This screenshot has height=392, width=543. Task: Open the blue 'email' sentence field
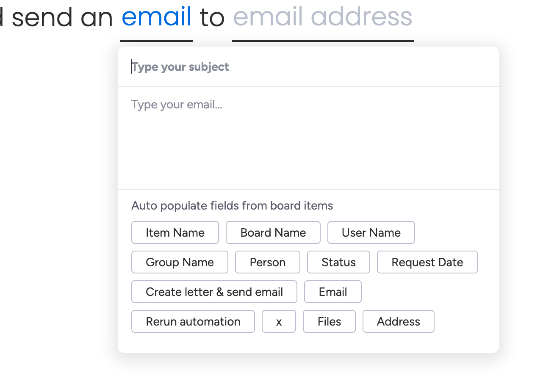156,18
